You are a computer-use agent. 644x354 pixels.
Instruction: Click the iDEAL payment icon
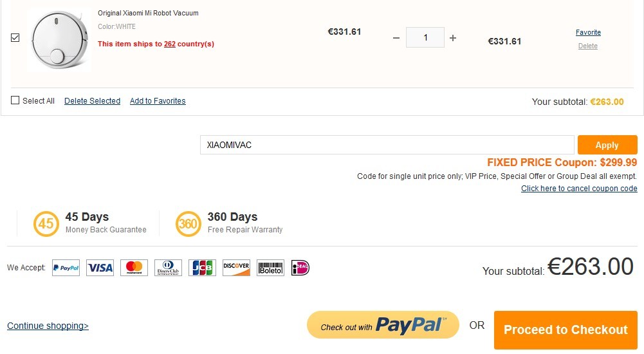pyautogui.click(x=300, y=268)
